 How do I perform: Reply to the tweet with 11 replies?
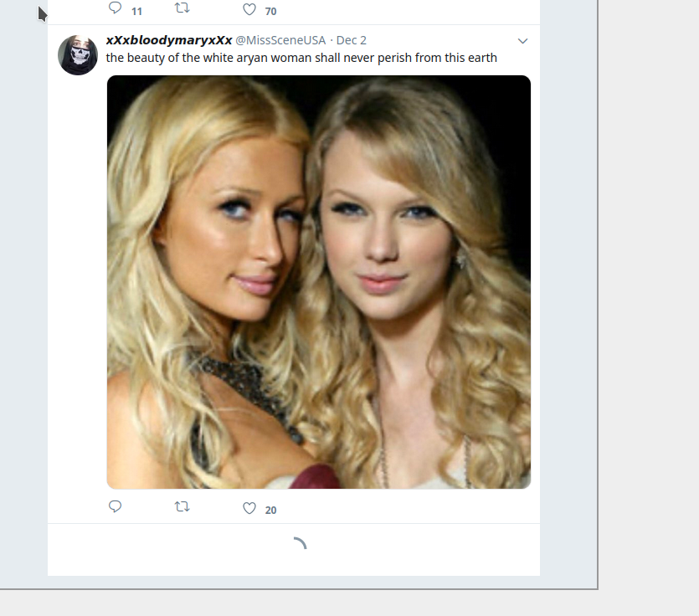pos(115,8)
